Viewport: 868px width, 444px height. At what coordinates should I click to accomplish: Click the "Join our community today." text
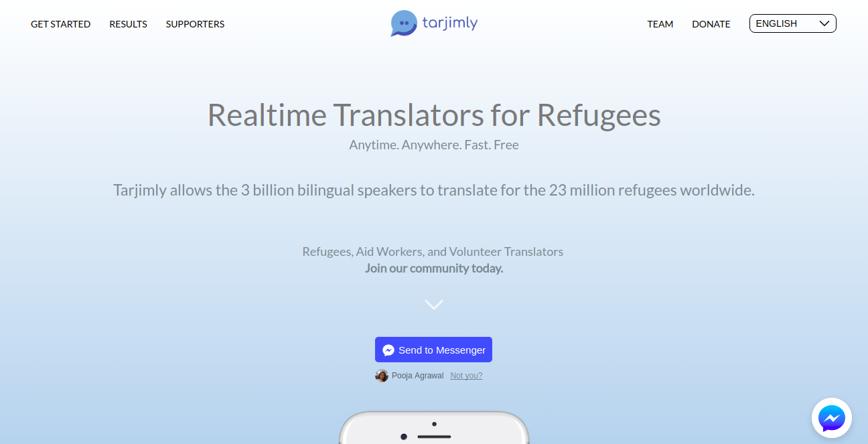[434, 269]
